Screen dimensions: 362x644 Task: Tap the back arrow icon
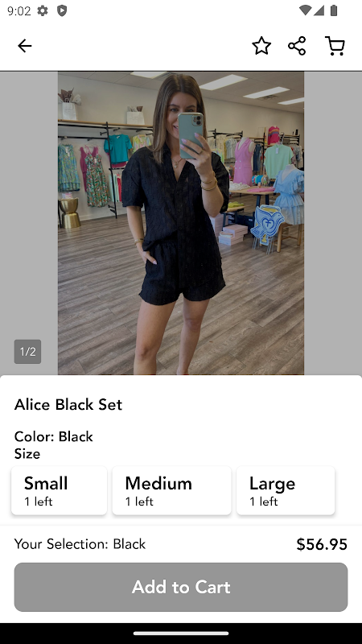(x=25, y=46)
